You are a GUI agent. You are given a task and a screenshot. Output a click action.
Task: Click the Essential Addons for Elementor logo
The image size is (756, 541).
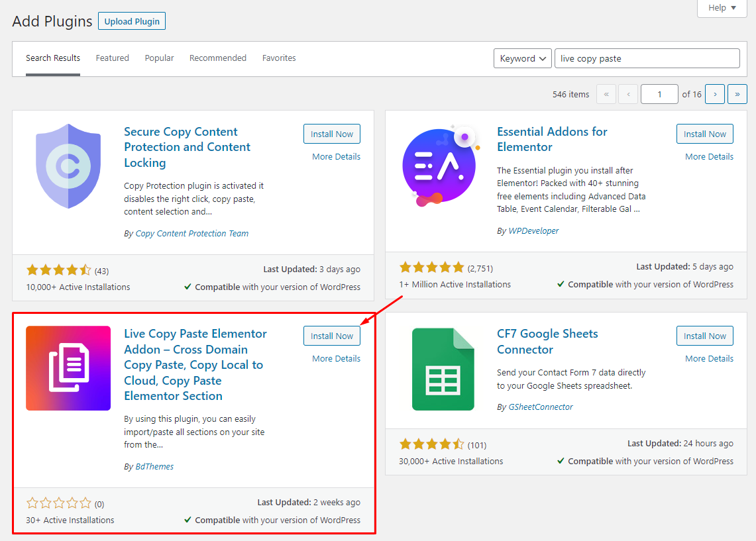441,164
